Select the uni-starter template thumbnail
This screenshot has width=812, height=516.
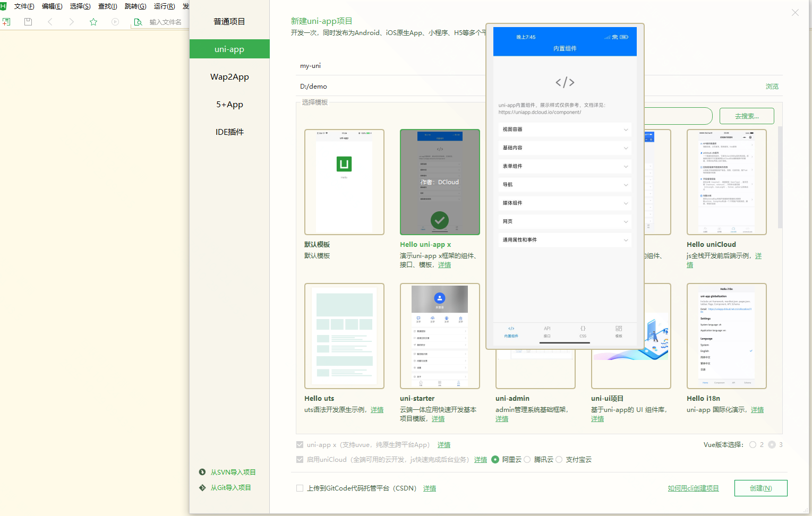(440, 336)
